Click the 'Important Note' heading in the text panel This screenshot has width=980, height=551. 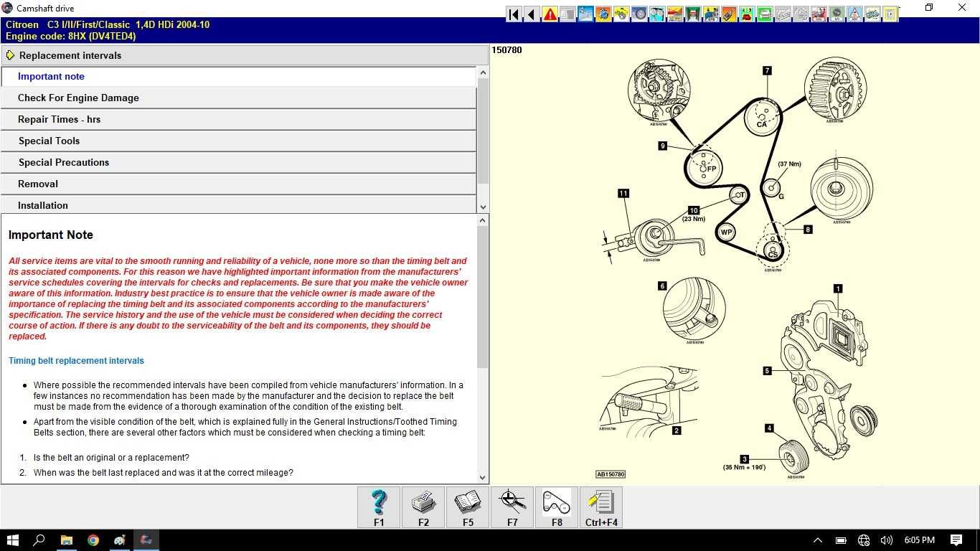click(50, 235)
